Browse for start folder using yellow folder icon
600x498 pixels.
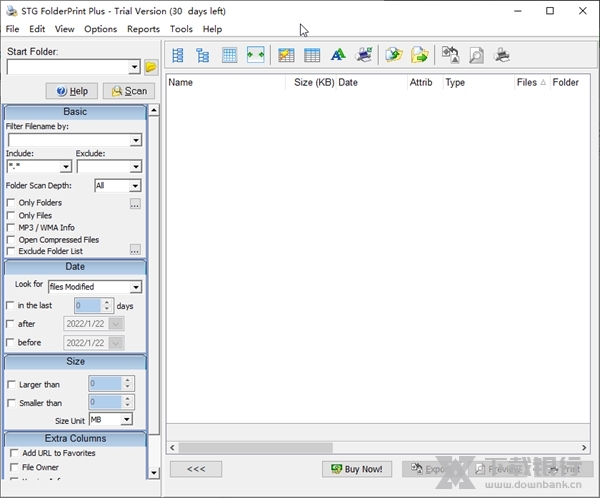point(151,67)
